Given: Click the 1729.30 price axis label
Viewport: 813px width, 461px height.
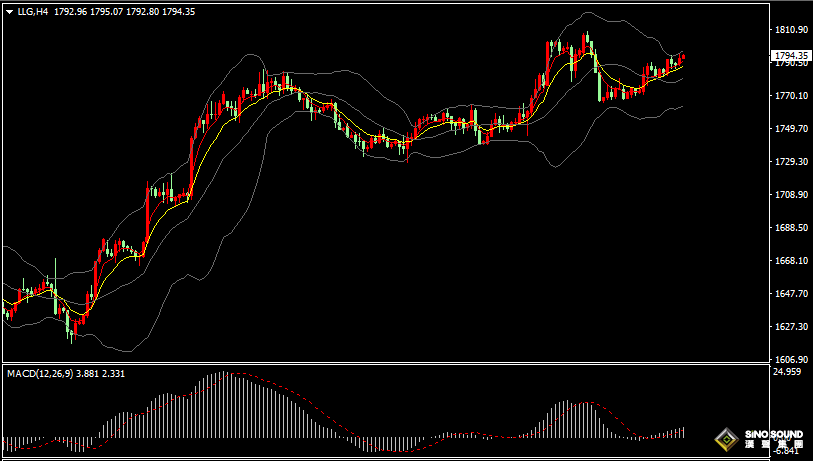Looking at the screenshot, I should click(x=790, y=162).
